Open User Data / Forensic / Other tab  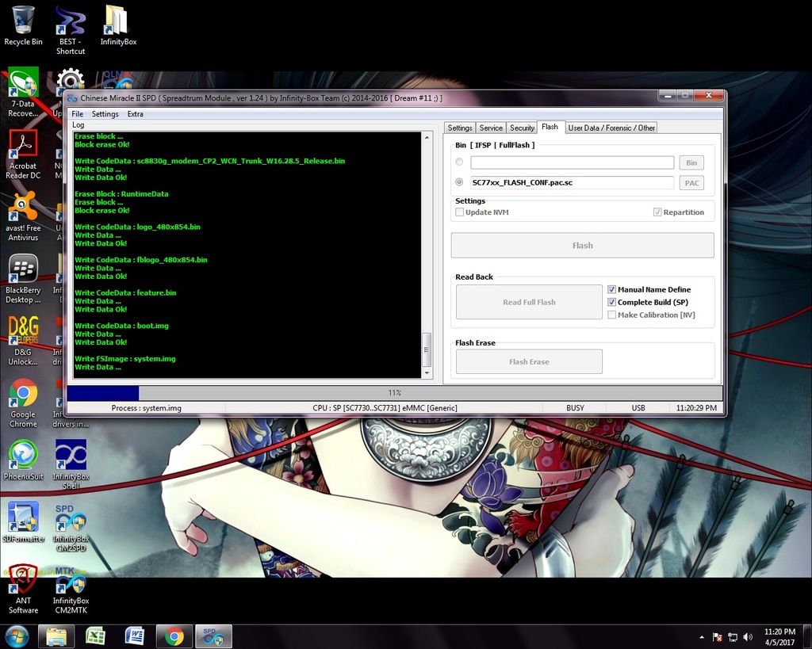611,128
